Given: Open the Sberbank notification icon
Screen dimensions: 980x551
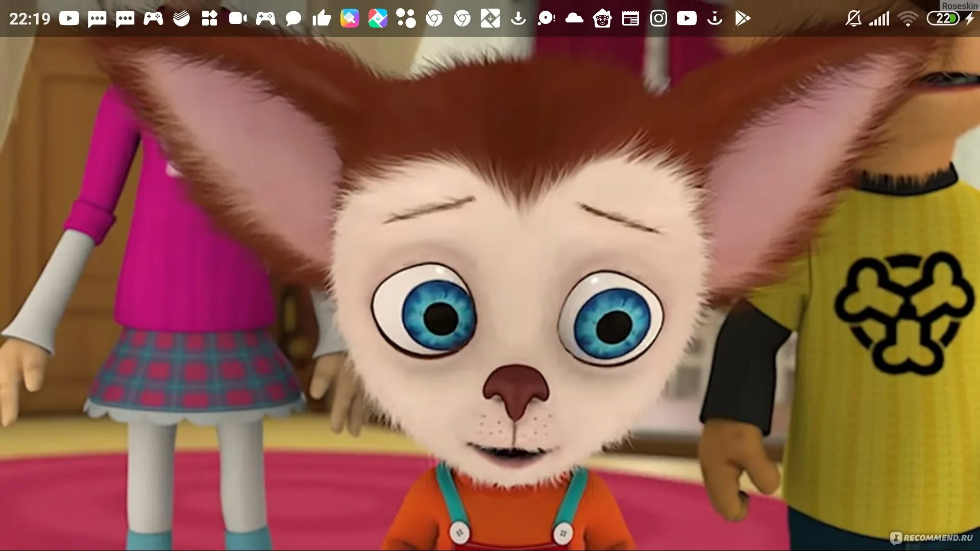Looking at the screenshot, I should tap(181, 19).
